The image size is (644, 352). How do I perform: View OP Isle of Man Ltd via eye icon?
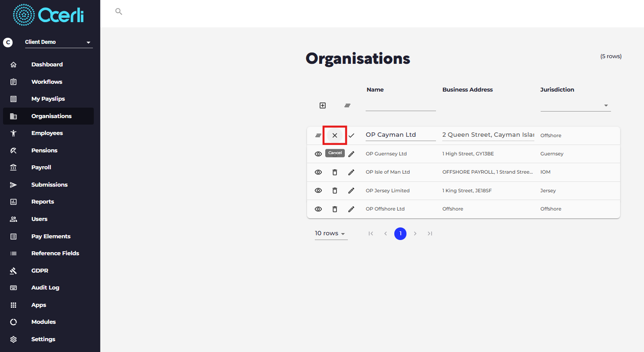(318, 172)
